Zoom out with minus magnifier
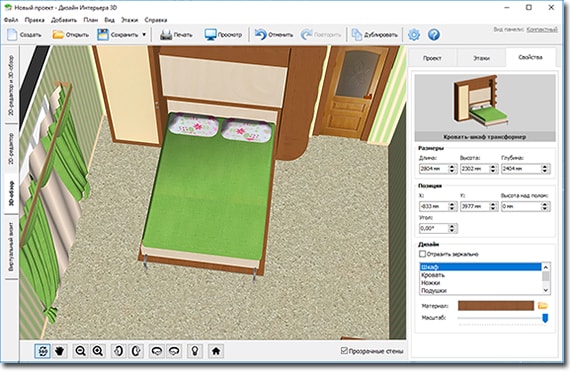The height and width of the screenshot is (371, 570). click(80, 351)
